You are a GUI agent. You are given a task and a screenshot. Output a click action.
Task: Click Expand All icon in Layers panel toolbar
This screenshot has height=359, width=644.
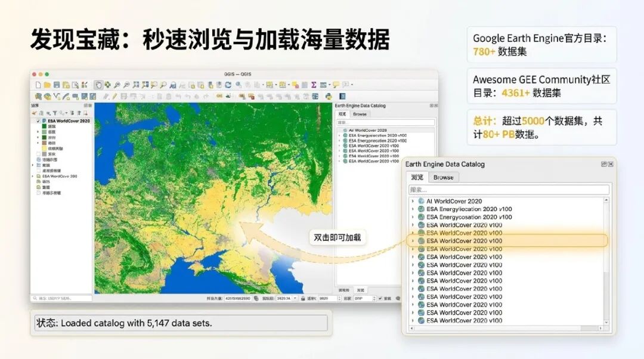click(72, 113)
